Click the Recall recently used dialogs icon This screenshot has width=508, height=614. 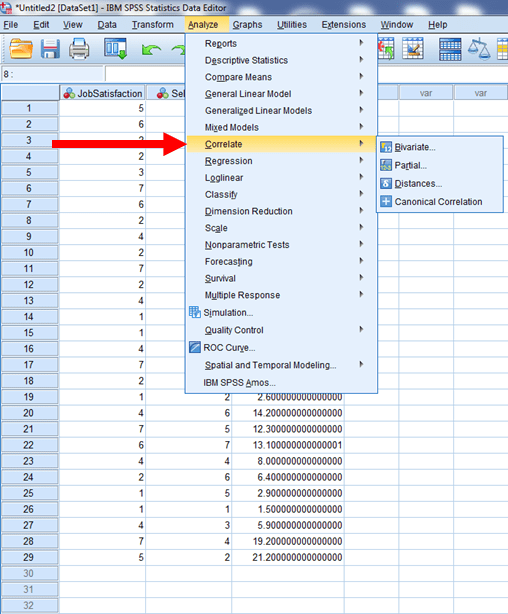[116, 49]
